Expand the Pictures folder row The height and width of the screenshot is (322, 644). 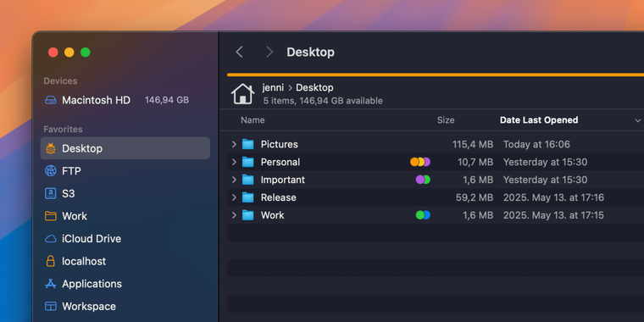234,144
